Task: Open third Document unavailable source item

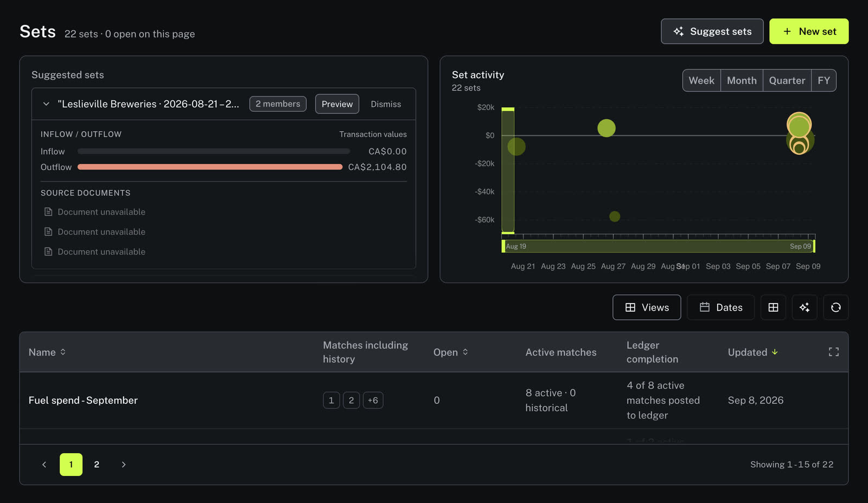Action: click(95, 252)
